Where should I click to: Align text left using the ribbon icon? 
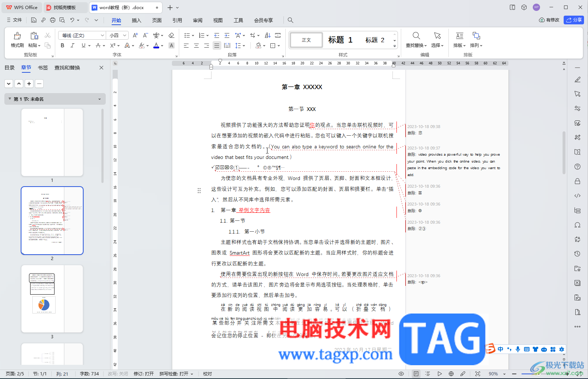pos(186,45)
